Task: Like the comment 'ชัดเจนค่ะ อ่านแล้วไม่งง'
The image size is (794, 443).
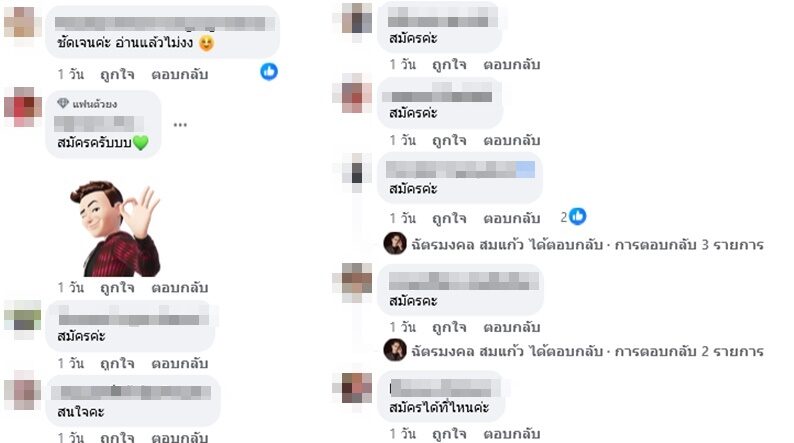Action: click(x=117, y=74)
